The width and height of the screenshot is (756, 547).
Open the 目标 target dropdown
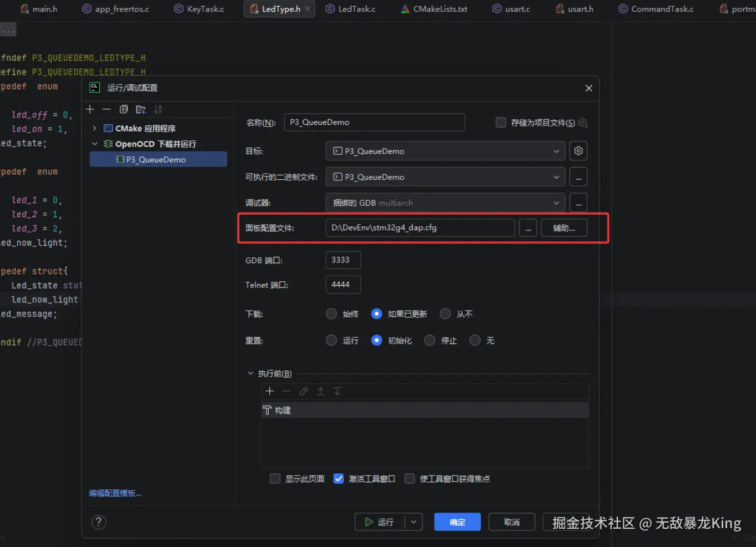(445, 151)
